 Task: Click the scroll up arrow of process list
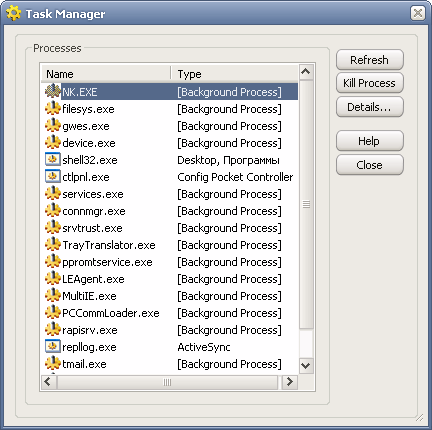(x=306, y=72)
